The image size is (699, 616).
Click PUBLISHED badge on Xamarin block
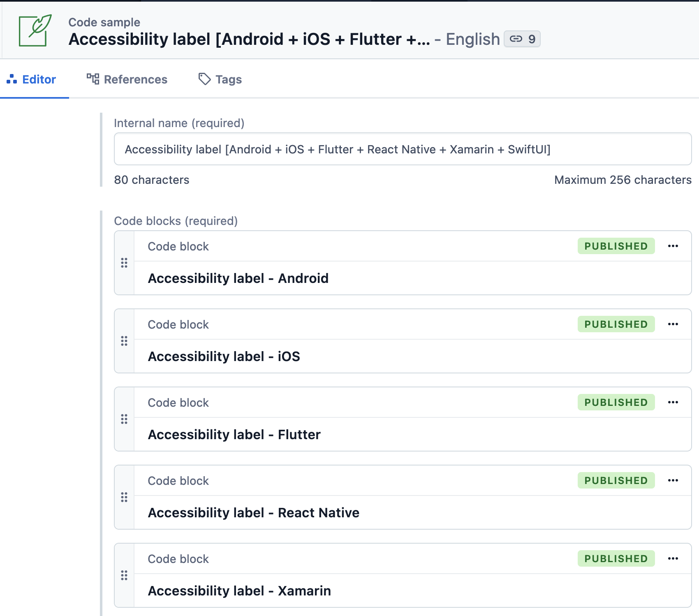pos(616,558)
